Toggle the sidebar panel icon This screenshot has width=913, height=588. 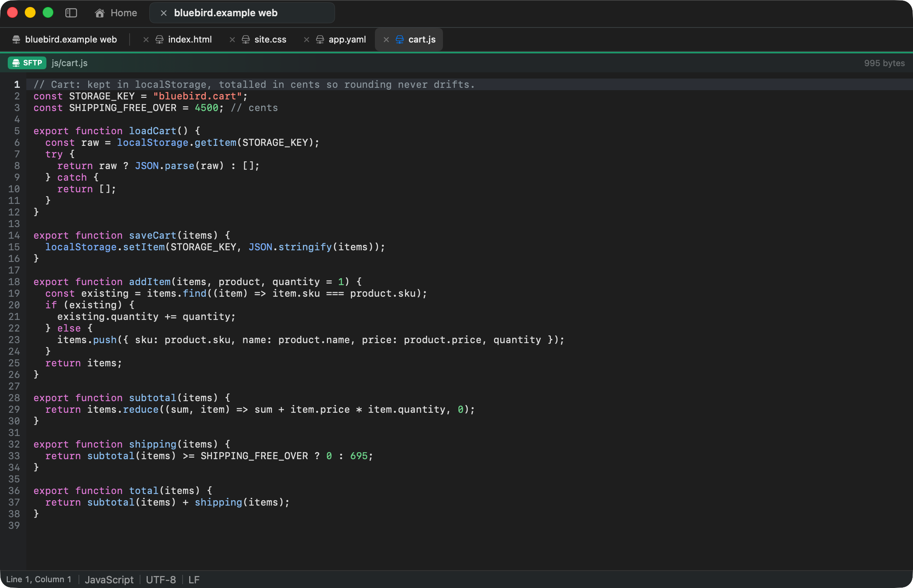(71, 13)
